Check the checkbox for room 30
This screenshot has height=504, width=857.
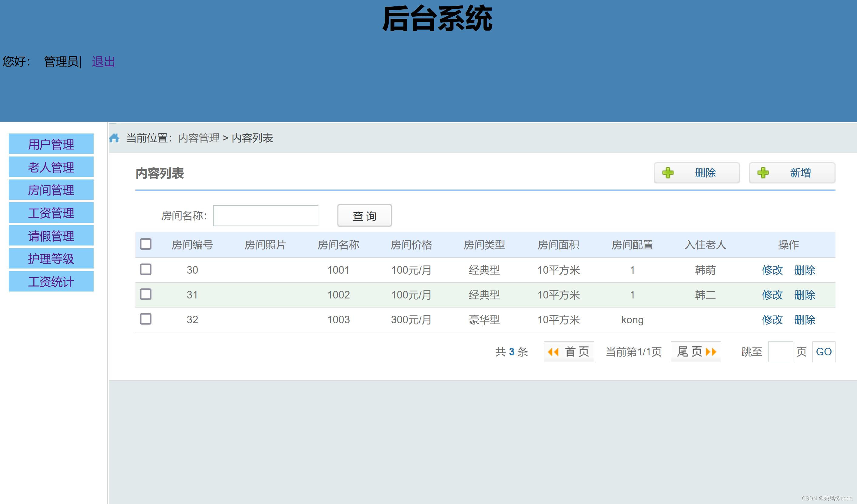(x=145, y=269)
